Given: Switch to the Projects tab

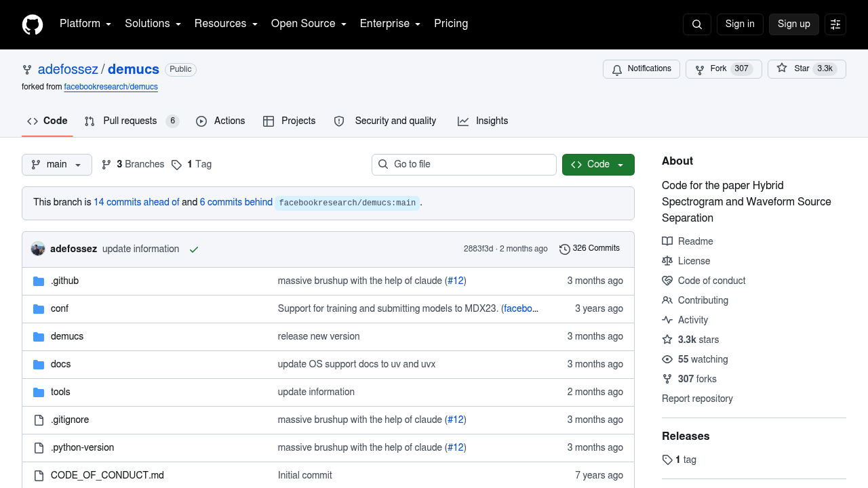Looking at the screenshot, I should click(290, 121).
